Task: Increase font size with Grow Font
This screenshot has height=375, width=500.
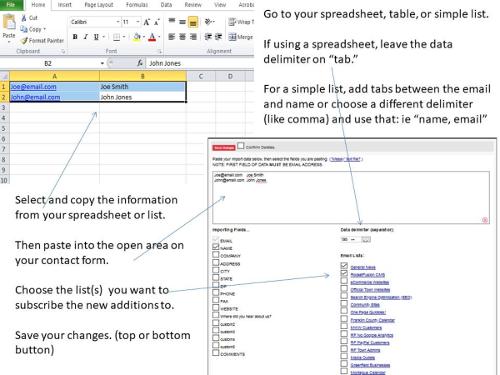Action: (x=146, y=22)
